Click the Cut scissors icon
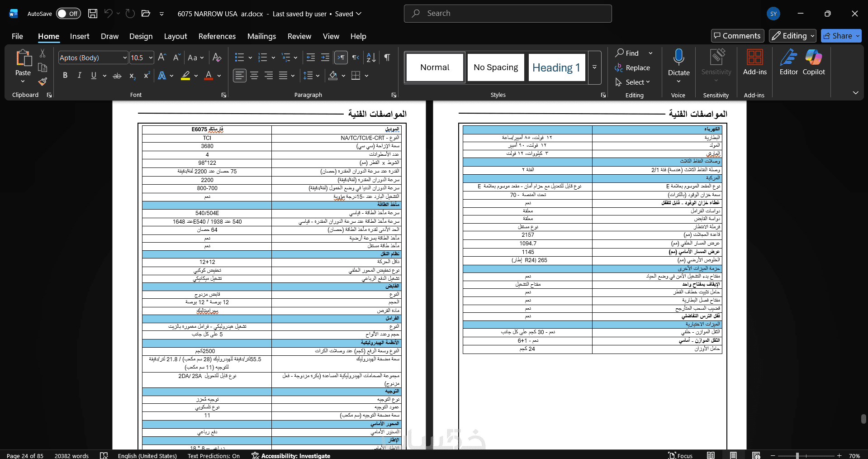The height and width of the screenshot is (459, 868). pos(43,53)
